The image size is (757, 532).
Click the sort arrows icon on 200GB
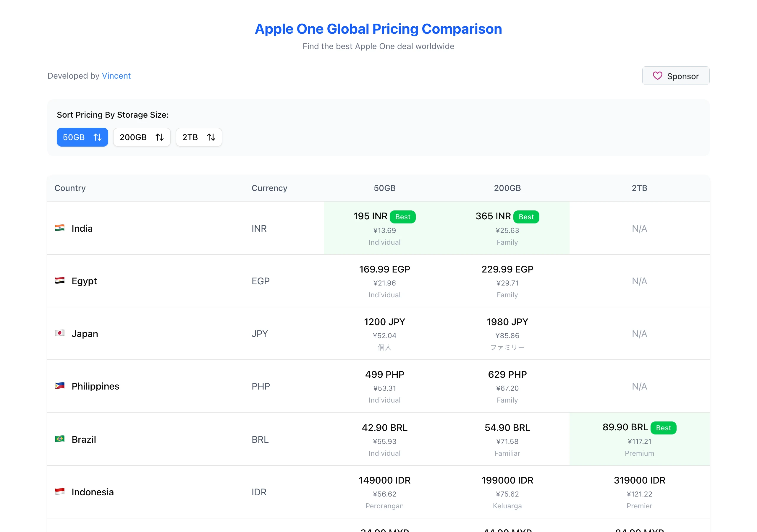point(160,137)
